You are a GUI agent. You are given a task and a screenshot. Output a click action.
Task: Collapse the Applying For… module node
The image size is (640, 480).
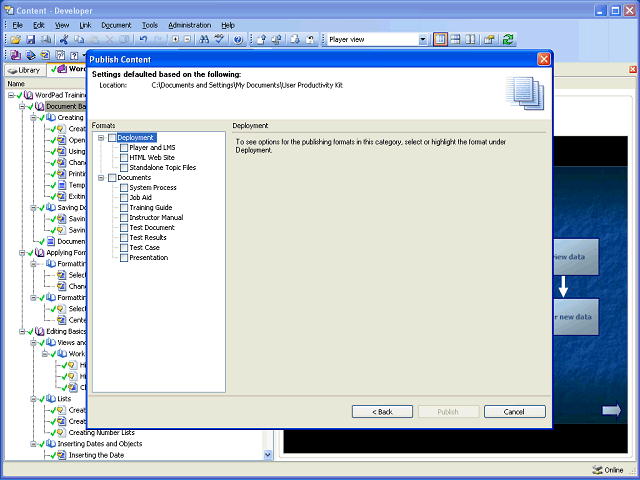coord(22,253)
